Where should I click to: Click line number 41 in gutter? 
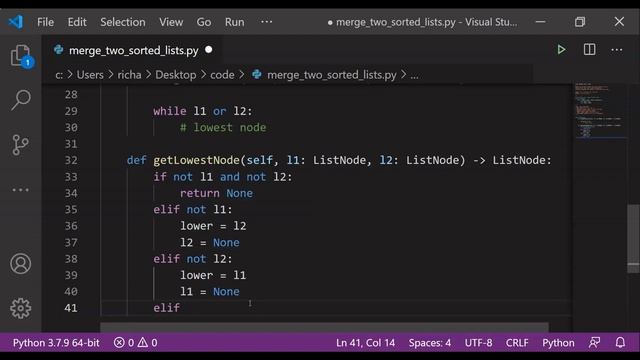pos(71,308)
